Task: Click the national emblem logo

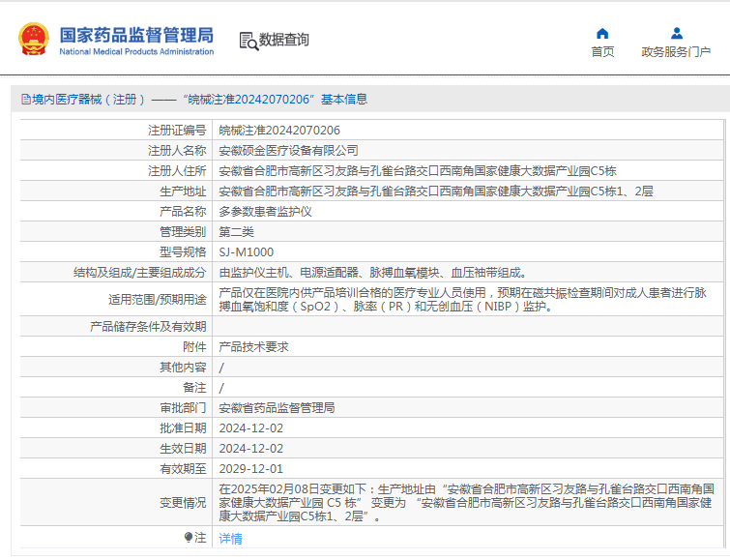Action: coord(34,39)
